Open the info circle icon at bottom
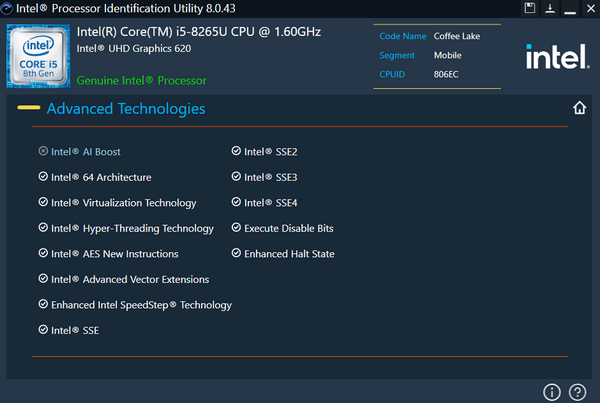The width and height of the screenshot is (600, 403). pos(551,391)
